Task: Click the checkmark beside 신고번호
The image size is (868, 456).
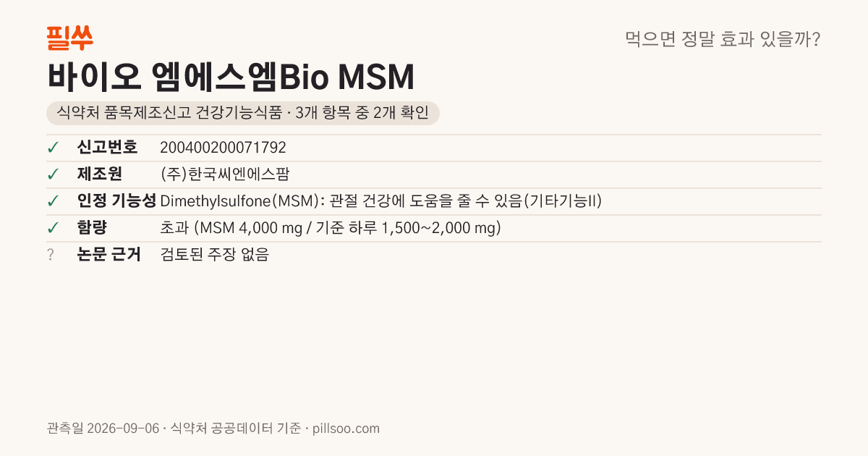Action: coord(53,148)
